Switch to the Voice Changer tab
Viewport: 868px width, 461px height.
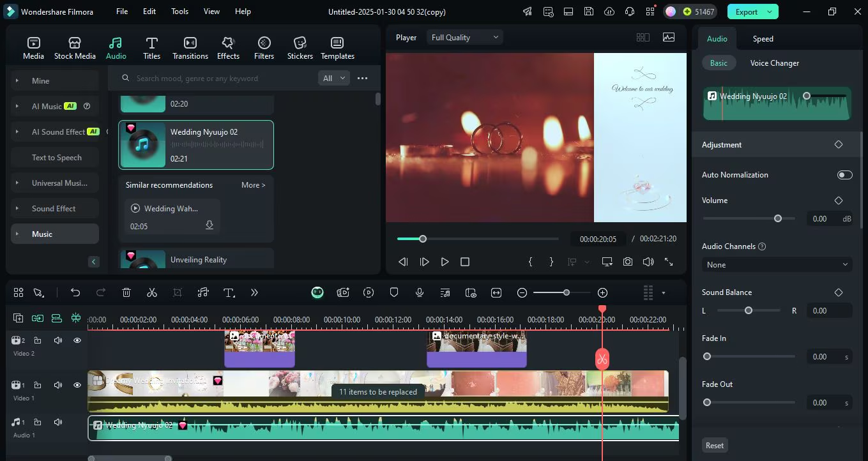coord(774,63)
